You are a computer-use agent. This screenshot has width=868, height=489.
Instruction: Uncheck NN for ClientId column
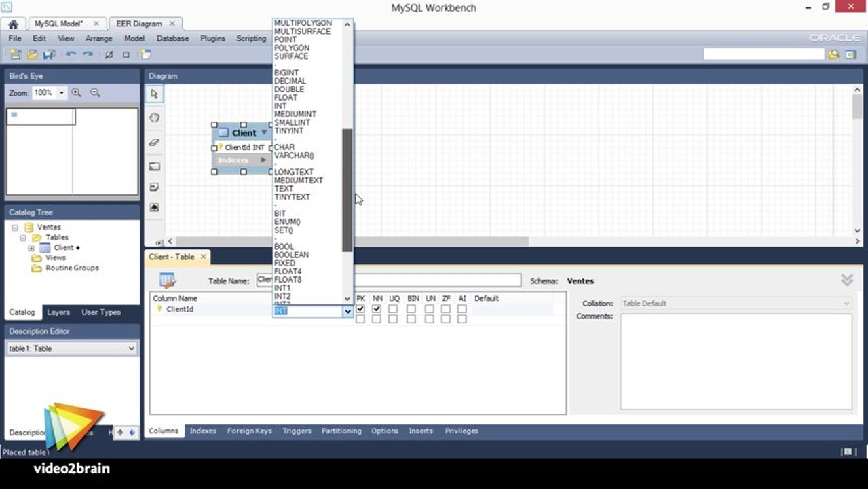377,309
